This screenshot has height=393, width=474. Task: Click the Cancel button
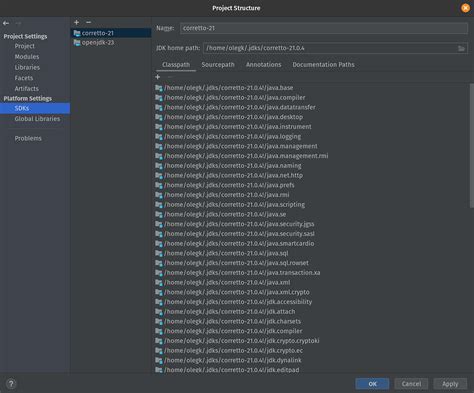coord(411,384)
